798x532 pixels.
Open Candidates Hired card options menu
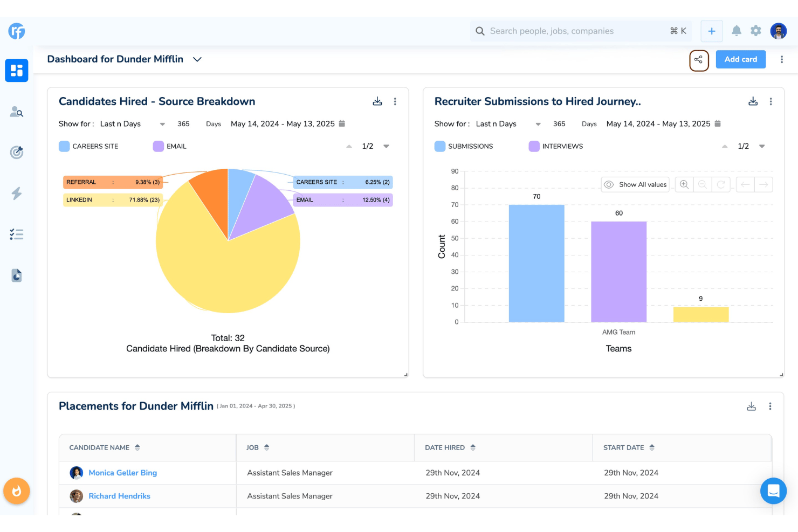click(395, 101)
